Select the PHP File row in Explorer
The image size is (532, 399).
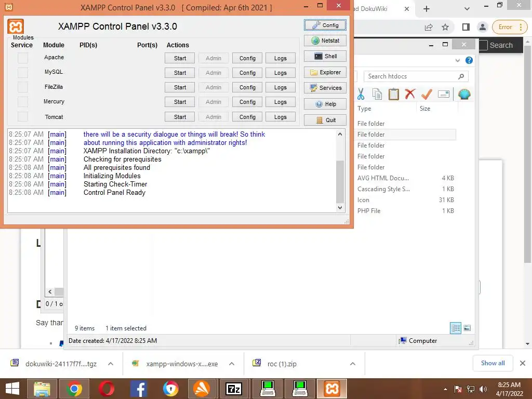coord(405,211)
